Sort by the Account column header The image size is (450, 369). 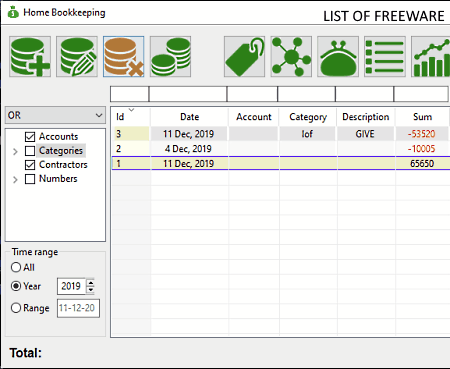tap(254, 117)
